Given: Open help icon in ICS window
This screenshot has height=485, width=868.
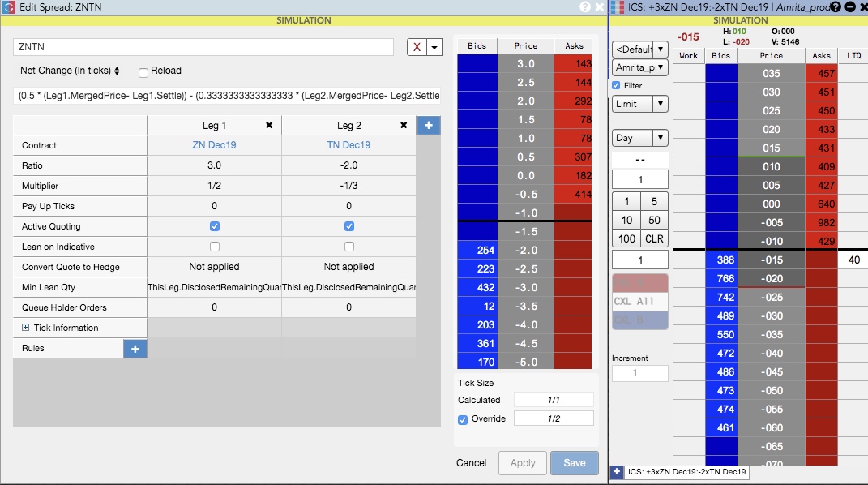Looking at the screenshot, I should click(x=835, y=6).
